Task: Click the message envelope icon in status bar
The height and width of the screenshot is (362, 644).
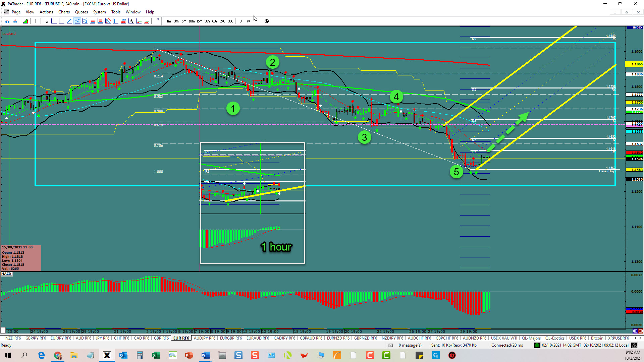Action: (390, 345)
